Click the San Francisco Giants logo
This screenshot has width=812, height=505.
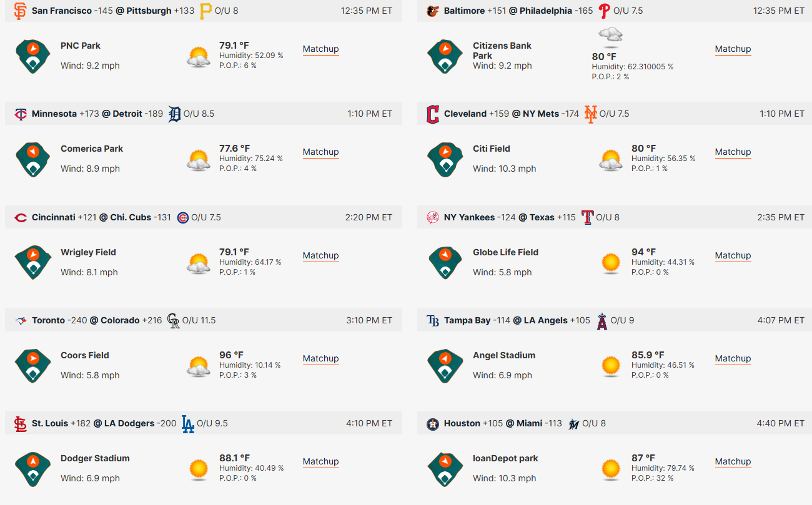tap(21, 11)
